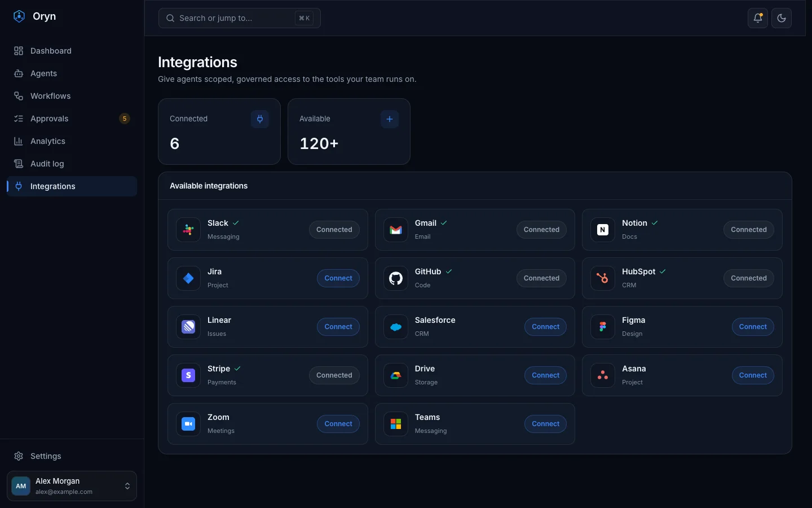Click Notion's Connected status button
This screenshot has width=812, height=508.
(x=749, y=230)
